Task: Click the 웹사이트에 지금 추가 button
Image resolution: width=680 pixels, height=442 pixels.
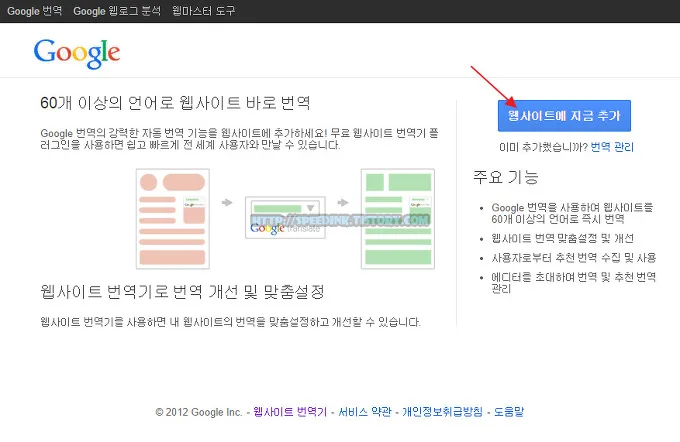Action: [x=564, y=116]
